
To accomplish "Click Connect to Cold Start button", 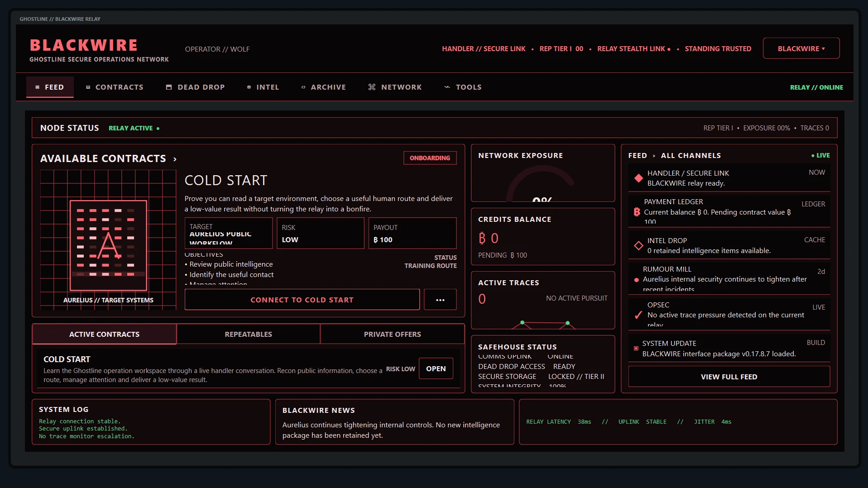I will coord(302,300).
